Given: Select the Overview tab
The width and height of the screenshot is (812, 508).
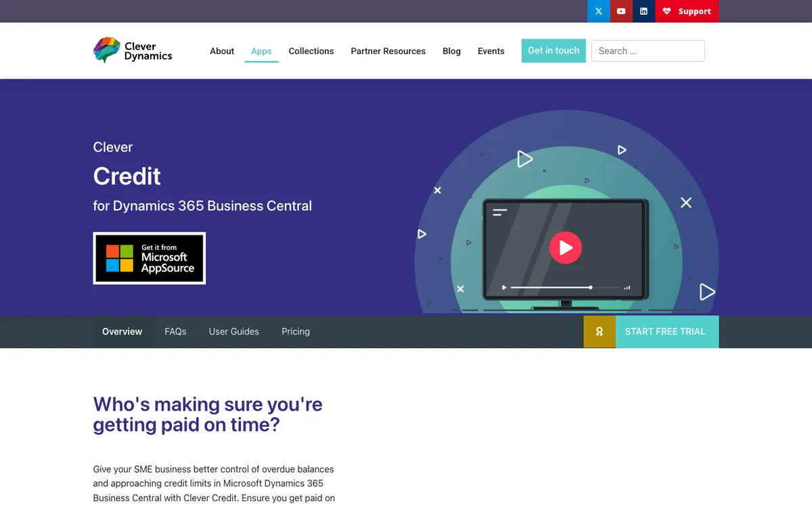Looking at the screenshot, I should 122,332.
